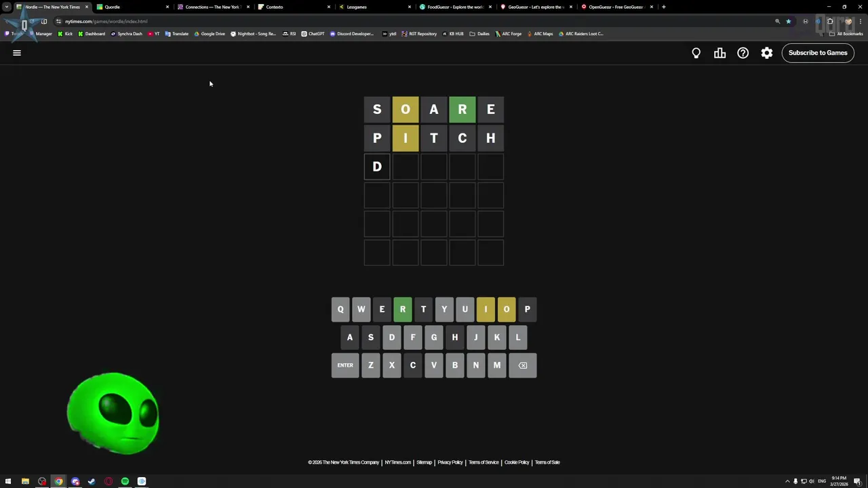The image size is (868, 488).
Task: Switch to the FoodGuessr tab
Action: [x=455, y=7]
